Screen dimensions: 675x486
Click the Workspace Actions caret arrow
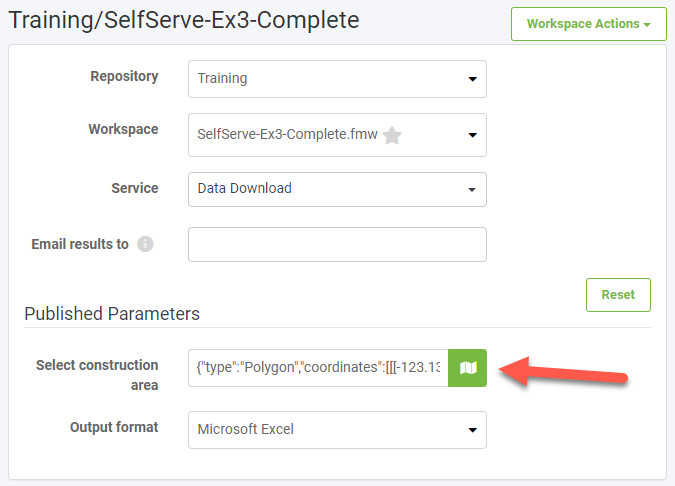(647, 25)
